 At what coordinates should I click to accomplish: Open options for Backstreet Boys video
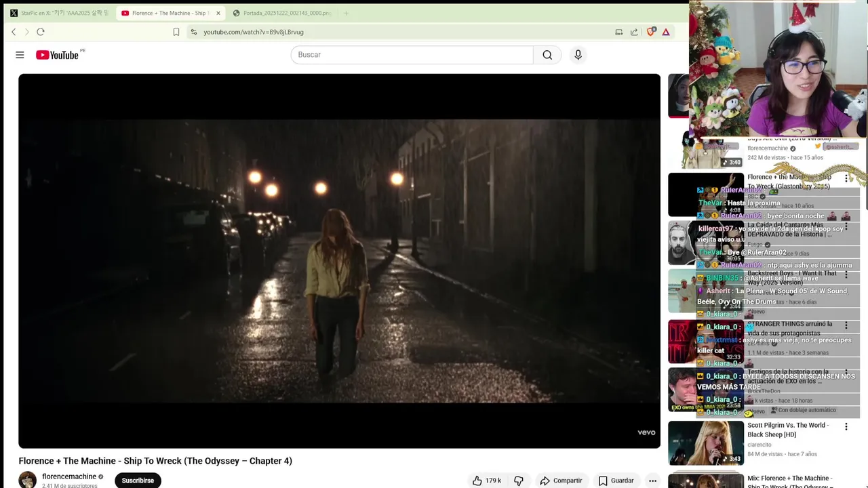coord(846,274)
